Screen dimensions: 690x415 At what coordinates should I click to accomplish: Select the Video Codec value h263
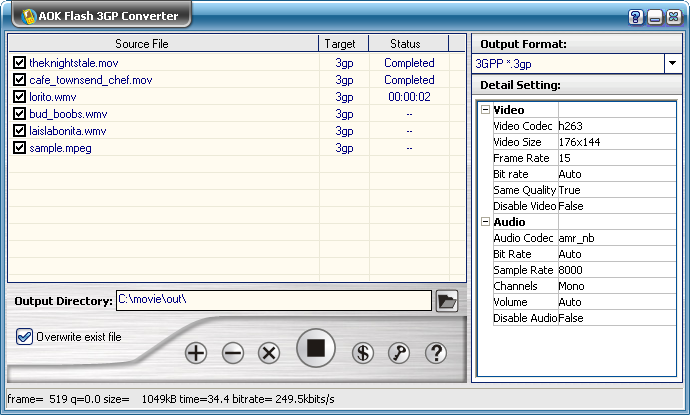(617, 126)
